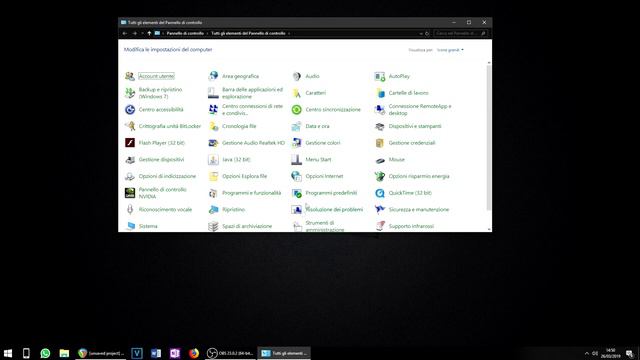Open WhatsApp from the taskbar
640x360 pixels.
click(x=45, y=353)
